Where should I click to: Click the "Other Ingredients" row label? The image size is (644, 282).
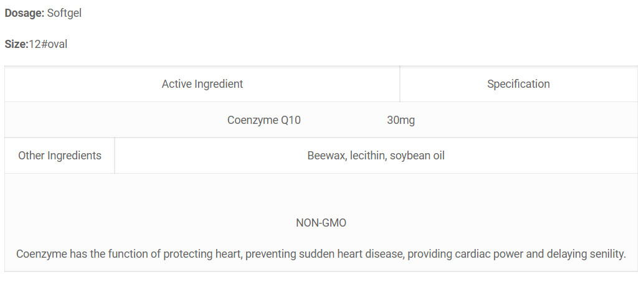click(x=60, y=156)
